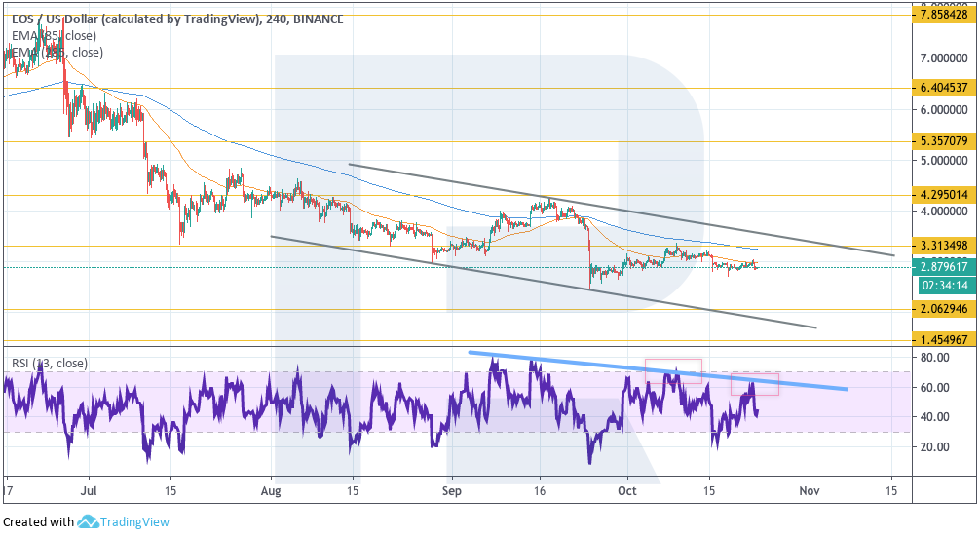This screenshot has width=980, height=539.
Task: Select the 6.404537 price level label
Action: point(943,88)
